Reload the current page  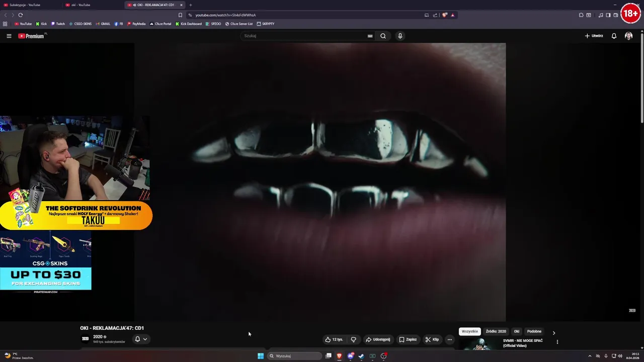click(20, 15)
